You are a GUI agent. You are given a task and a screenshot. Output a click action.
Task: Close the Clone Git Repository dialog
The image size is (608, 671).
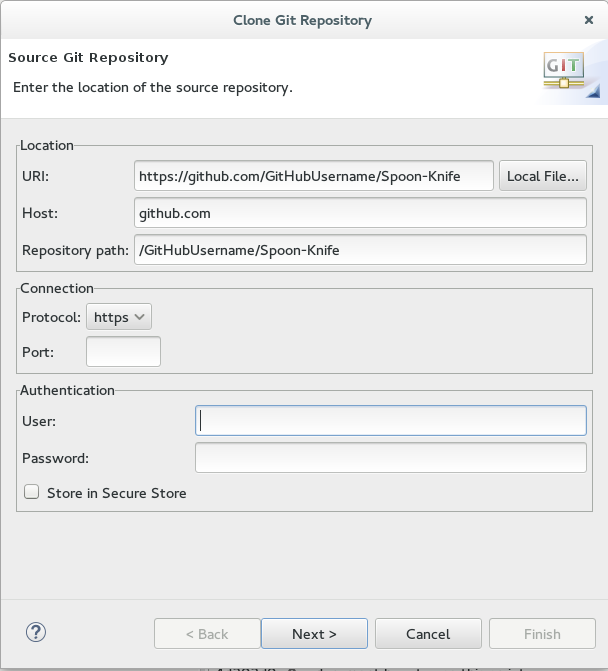(x=589, y=20)
